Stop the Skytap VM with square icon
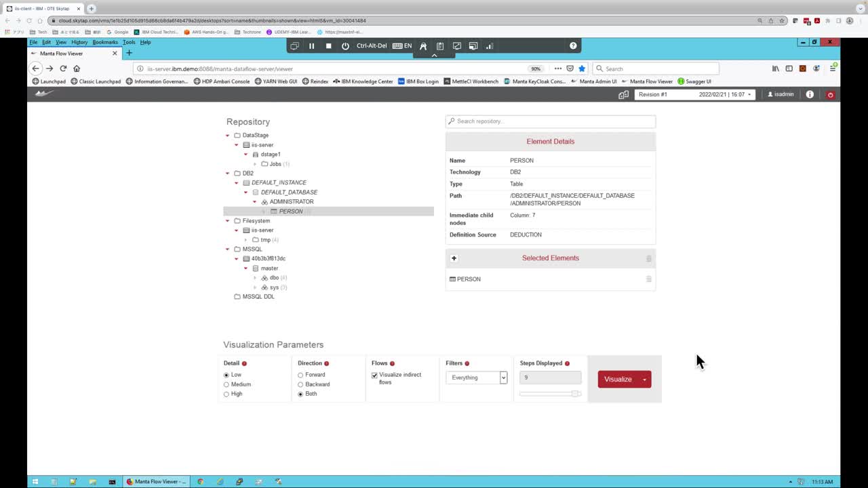 point(328,46)
